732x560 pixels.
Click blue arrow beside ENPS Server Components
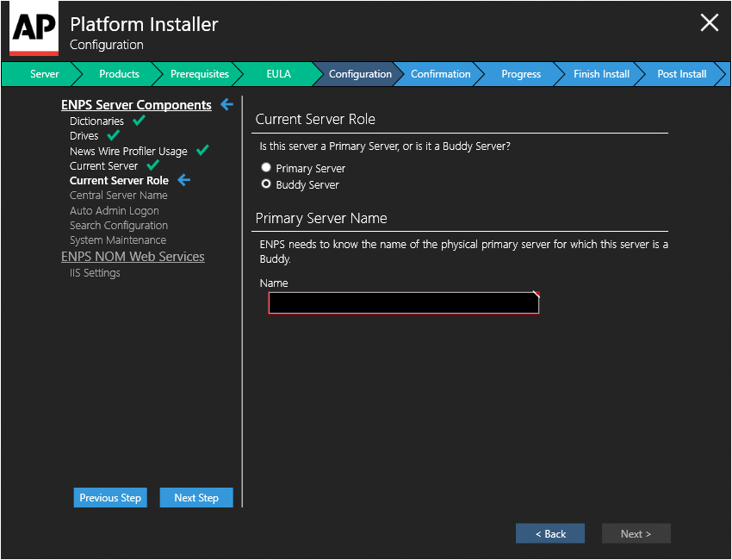click(226, 104)
